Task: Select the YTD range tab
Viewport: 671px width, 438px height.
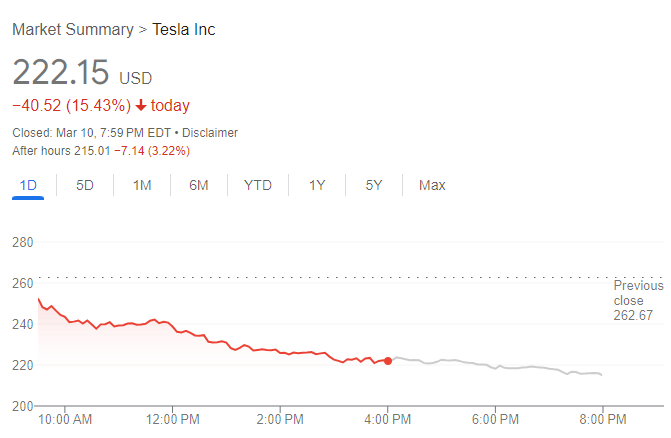Action: click(258, 185)
